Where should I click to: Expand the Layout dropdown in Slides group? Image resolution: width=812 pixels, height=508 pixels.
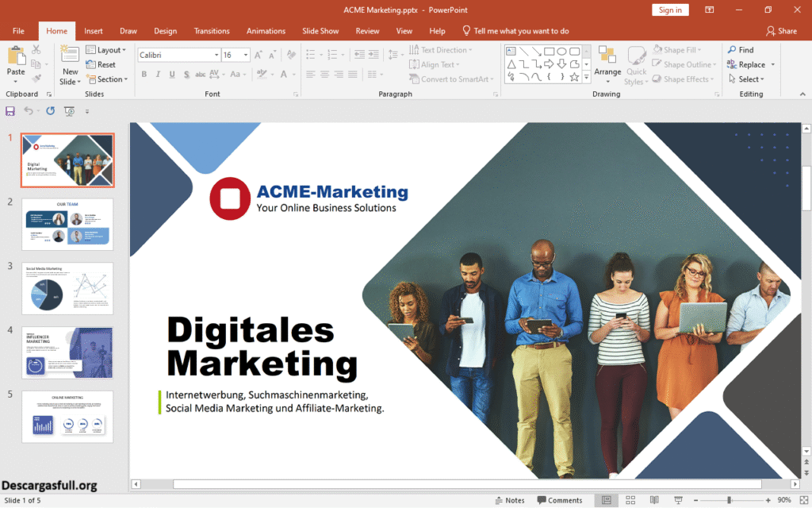click(x=110, y=50)
